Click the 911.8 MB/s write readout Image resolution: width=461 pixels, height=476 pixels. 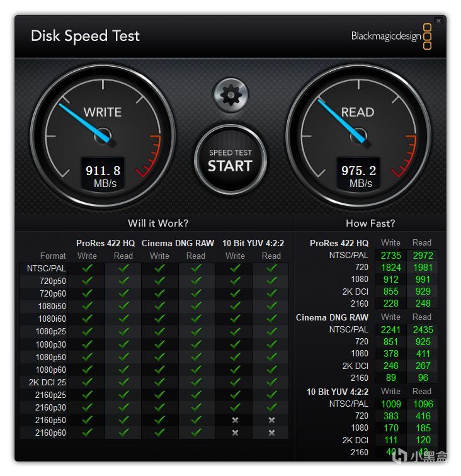click(x=103, y=176)
